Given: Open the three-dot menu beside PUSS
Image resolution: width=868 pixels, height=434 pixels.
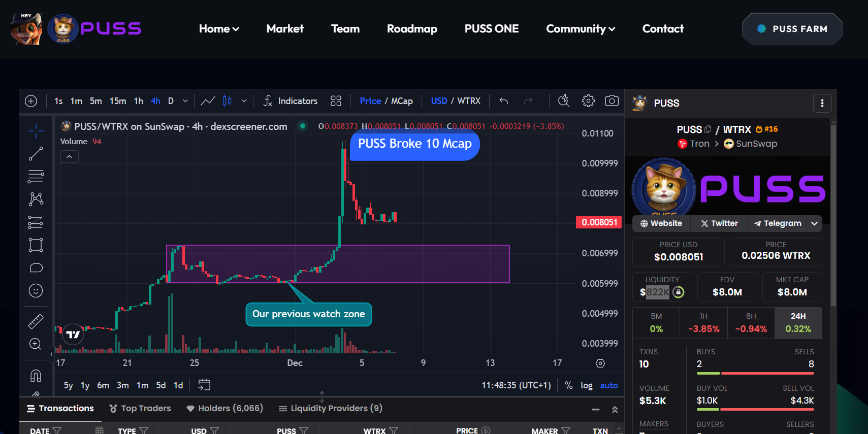Looking at the screenshot, I should (822, 104).
